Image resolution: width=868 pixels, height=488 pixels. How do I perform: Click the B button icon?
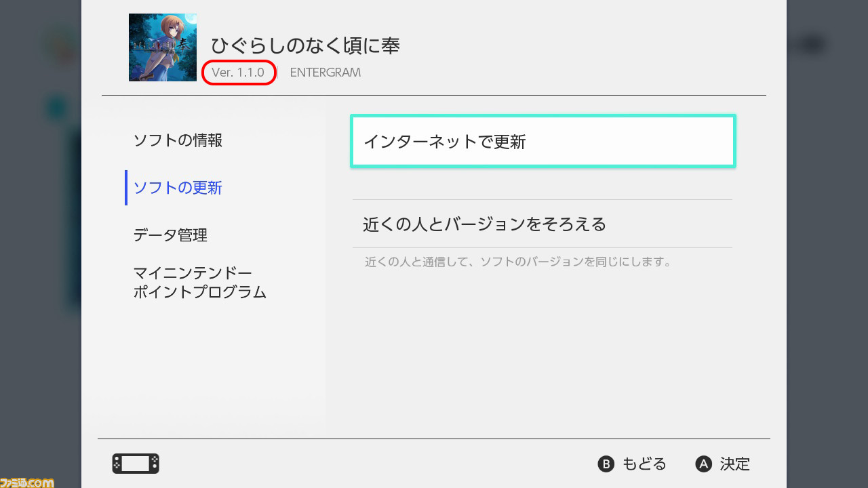606,464
